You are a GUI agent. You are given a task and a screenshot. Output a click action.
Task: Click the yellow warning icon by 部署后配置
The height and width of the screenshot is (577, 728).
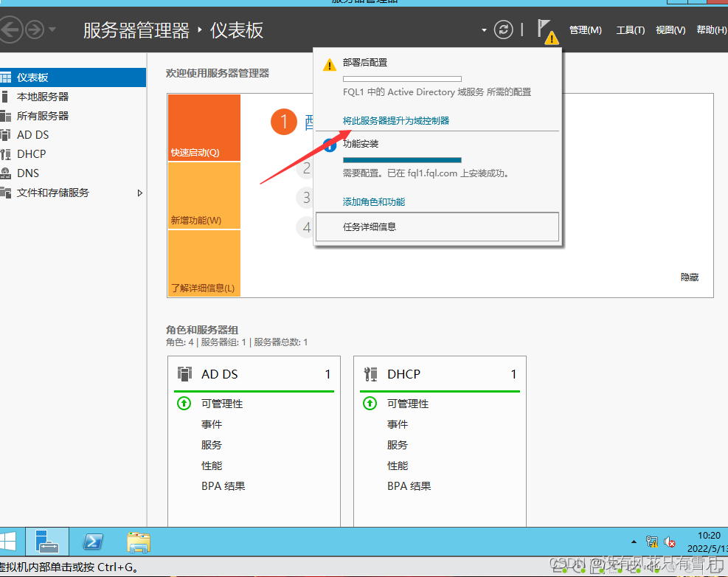pyautogui.click(x=330, y=65)
